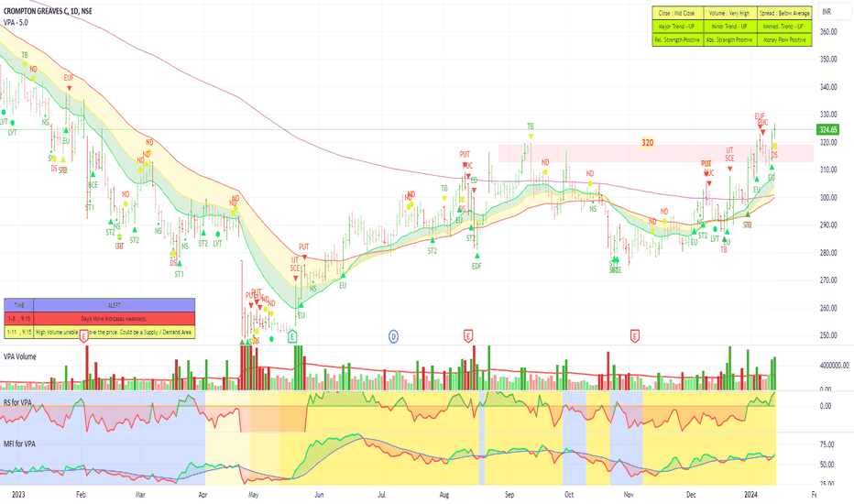Click the 'Rel. Strength Positive' cell
854x504 pixels.
pyautogui.click(x=677, y=39)
